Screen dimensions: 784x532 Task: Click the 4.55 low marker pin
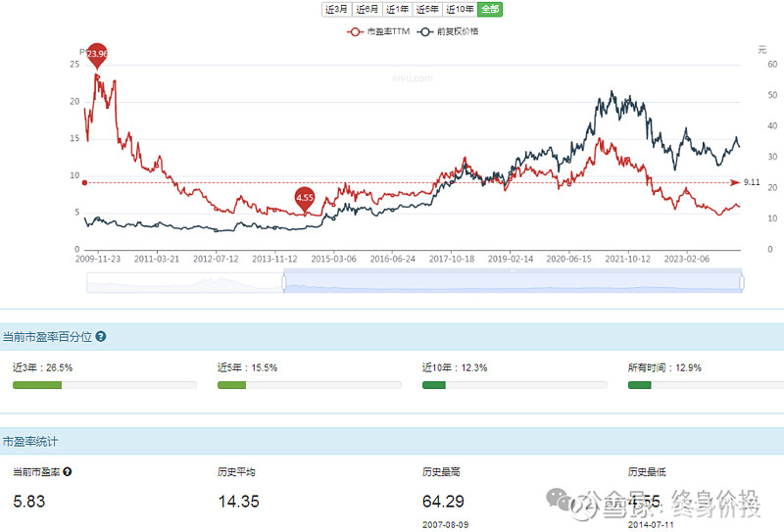coord(305,197)
